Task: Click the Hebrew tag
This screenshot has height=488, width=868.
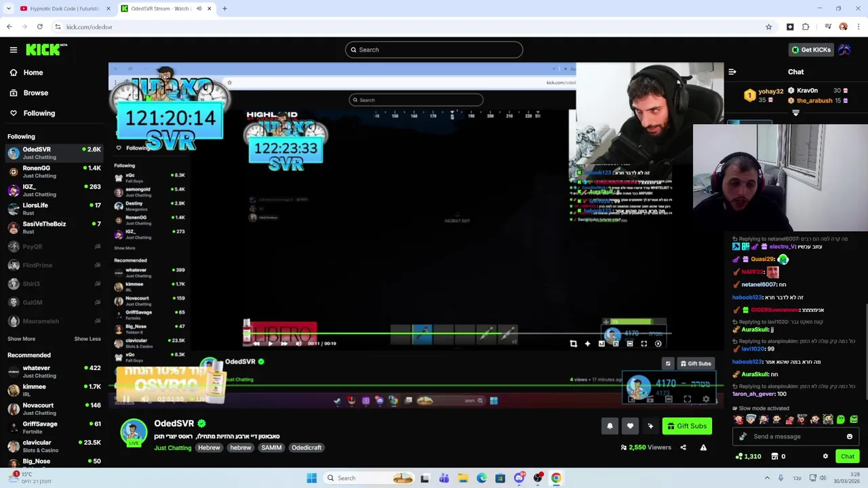Action: pyautogui.click(x=209, y=448)
